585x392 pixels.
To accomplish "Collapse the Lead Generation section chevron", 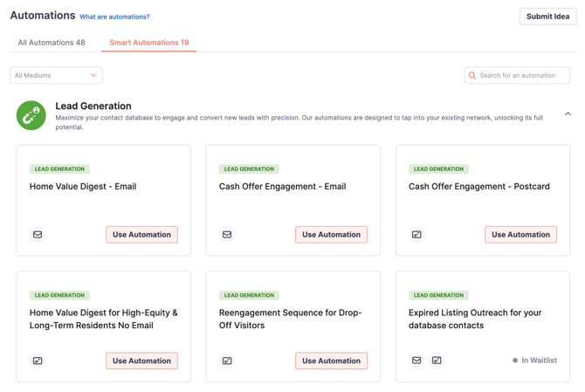I will [568, 113].
